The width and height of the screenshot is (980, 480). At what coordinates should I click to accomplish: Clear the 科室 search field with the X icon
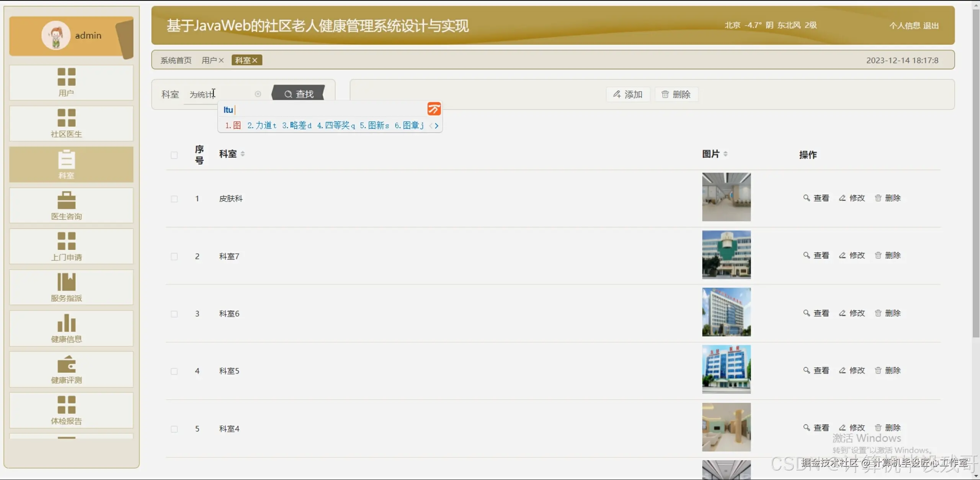pyautogui.click(x=258, y=94)
